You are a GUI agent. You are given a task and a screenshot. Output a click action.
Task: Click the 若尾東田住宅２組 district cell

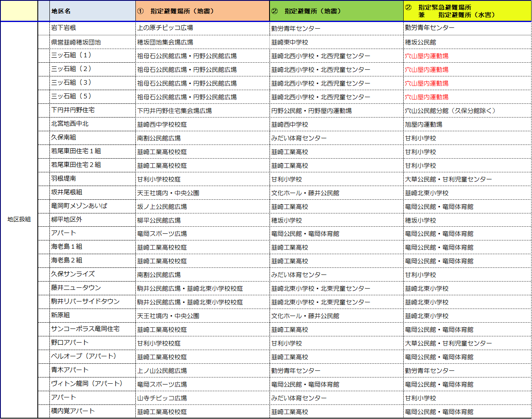(93, 165)
